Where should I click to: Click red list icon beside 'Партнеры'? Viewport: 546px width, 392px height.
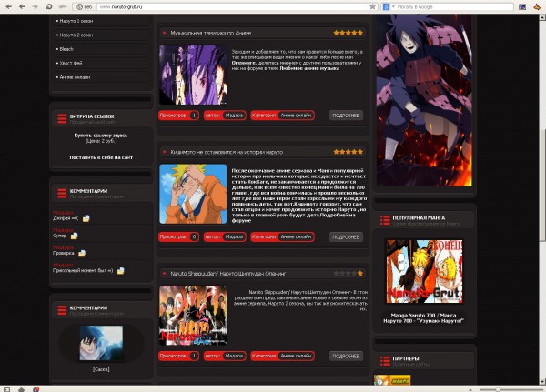coord(385,361)
